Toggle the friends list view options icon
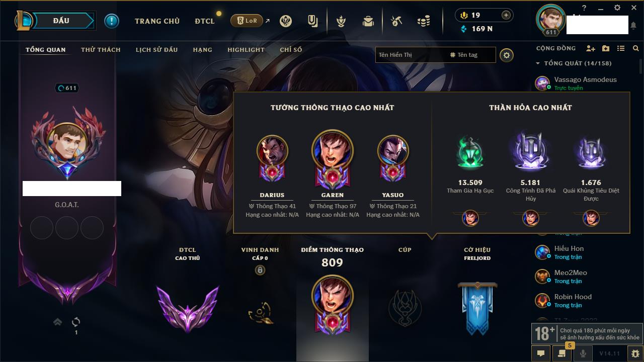The height and width of the screenshot is (362, 644). tap(621, 48)
